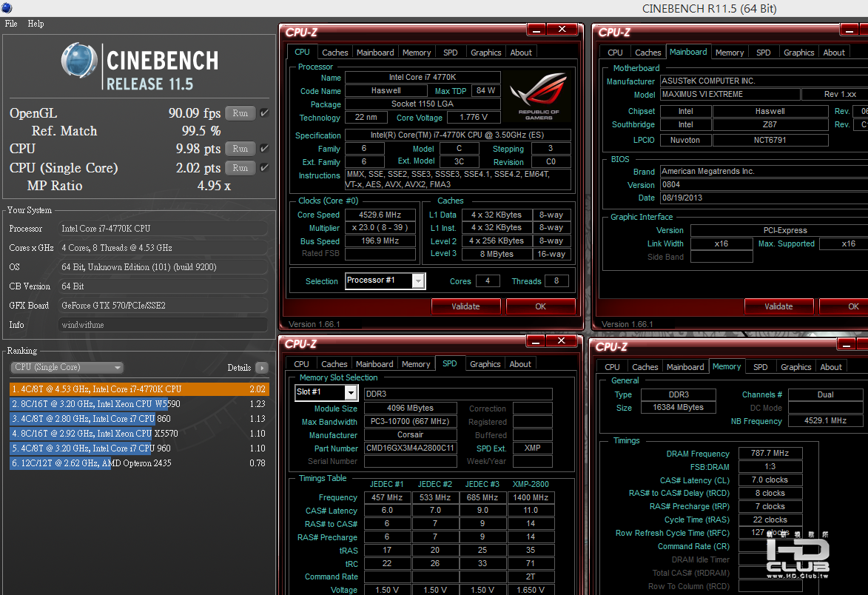
Task: Open the CPU (Single Core) ranking dropdown
Action: tap(67, 368)
